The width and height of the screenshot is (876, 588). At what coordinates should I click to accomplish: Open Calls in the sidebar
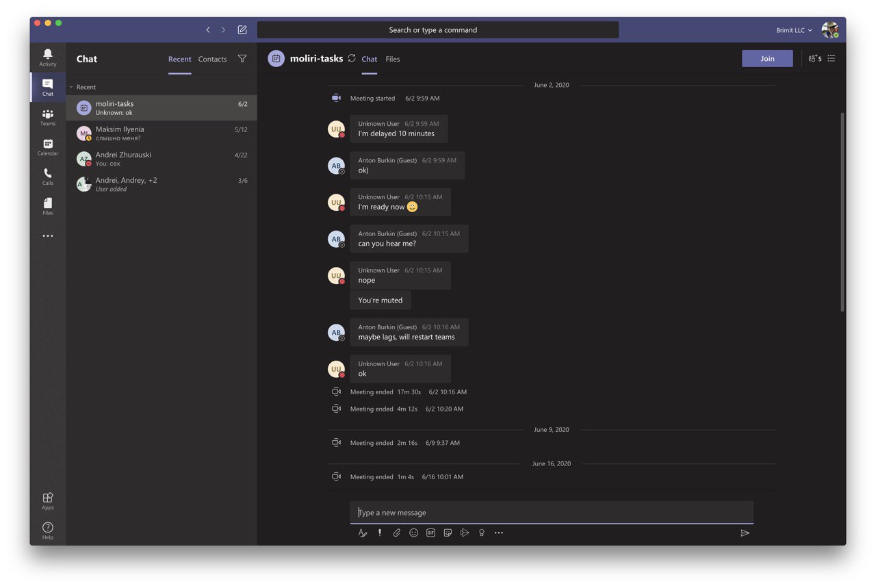click(48, 177)
